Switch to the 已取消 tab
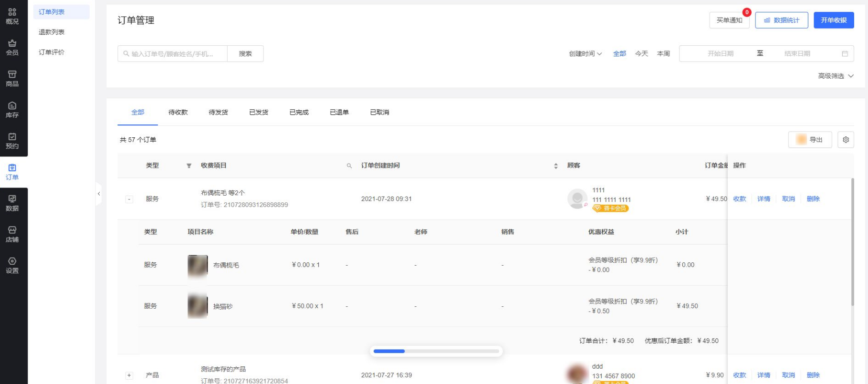Viewport: 868px width, 384px height. pos(379,112)
